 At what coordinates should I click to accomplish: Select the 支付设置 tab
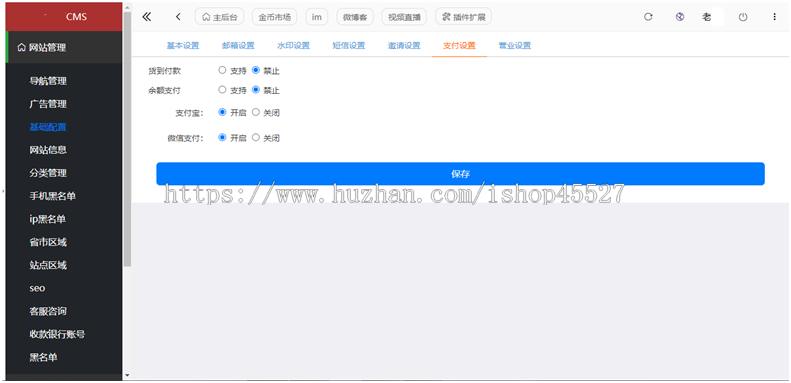(459, 45)
